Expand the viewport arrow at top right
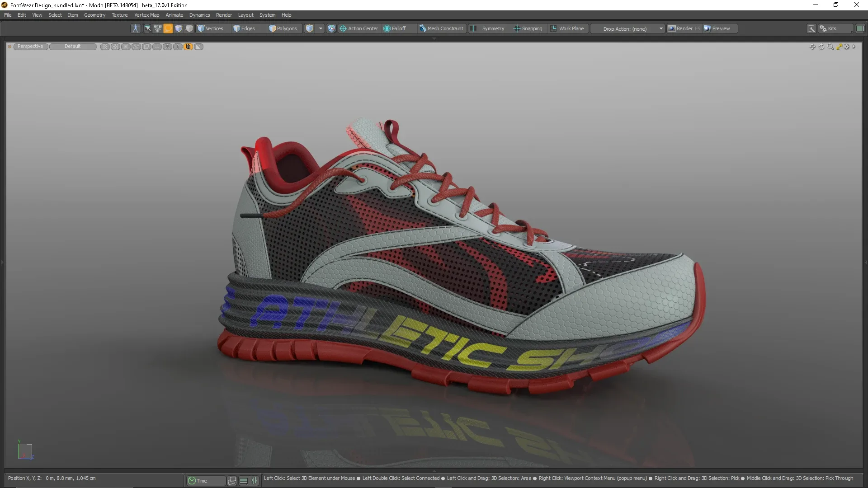Screen dimensions: 868x488 [854, 47]
